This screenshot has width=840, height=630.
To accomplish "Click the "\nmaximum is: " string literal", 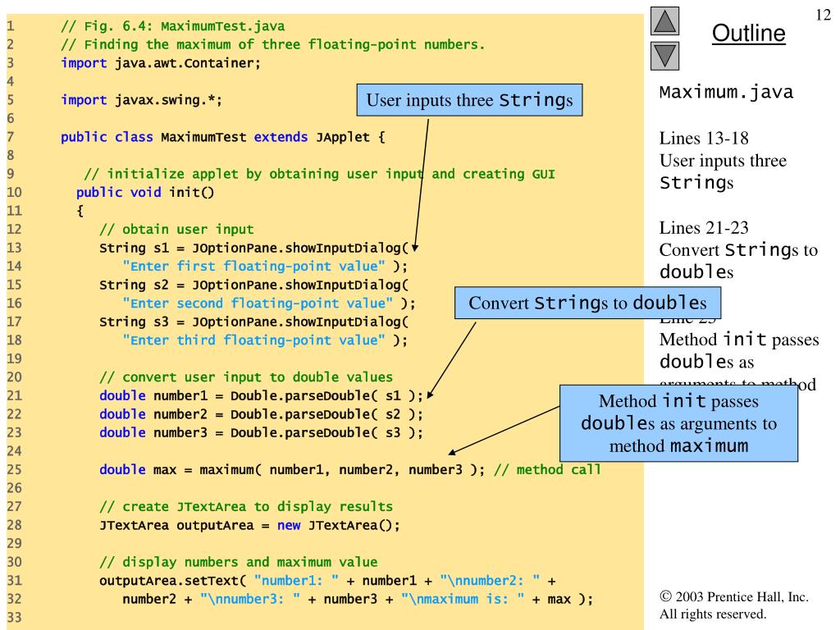I will click(x=463, y=599).
